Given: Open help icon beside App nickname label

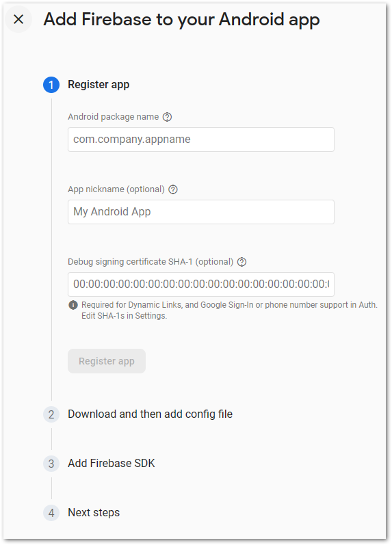Looking at the screenshot, I should 173,189.
